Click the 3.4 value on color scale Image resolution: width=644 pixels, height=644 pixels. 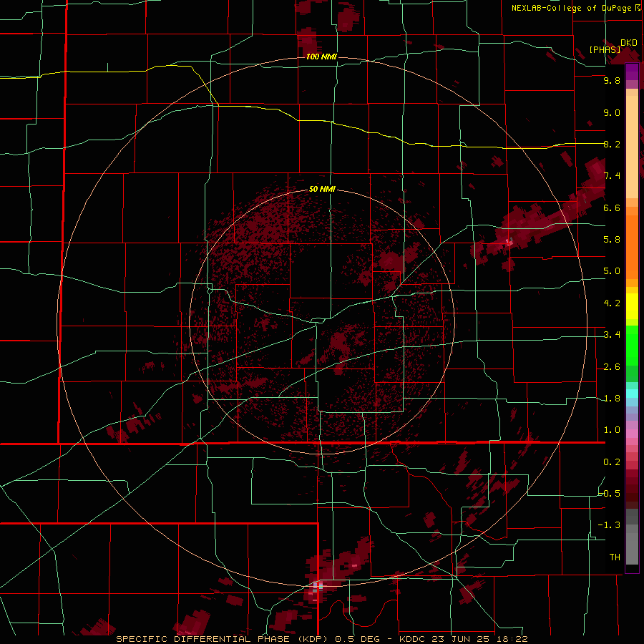pos(612,335)
